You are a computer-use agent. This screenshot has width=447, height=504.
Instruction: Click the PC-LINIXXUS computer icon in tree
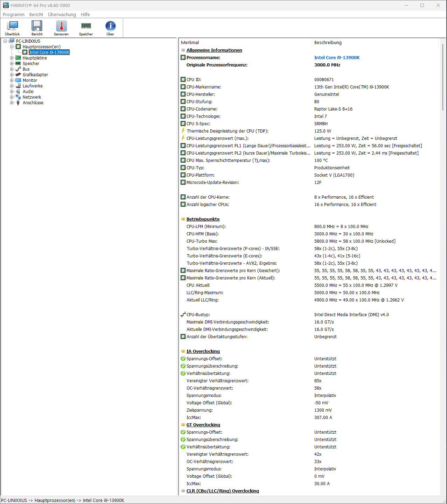tap(12, 41)
